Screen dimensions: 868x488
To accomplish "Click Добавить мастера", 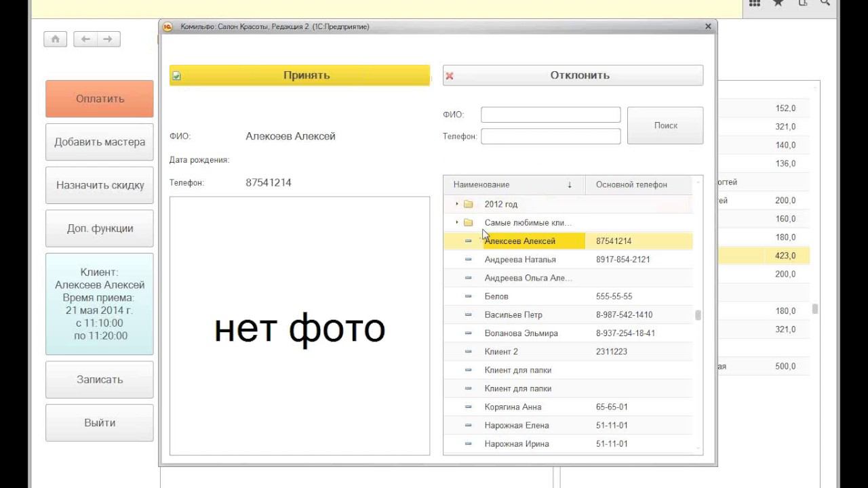I will click(x=100, y=142).
